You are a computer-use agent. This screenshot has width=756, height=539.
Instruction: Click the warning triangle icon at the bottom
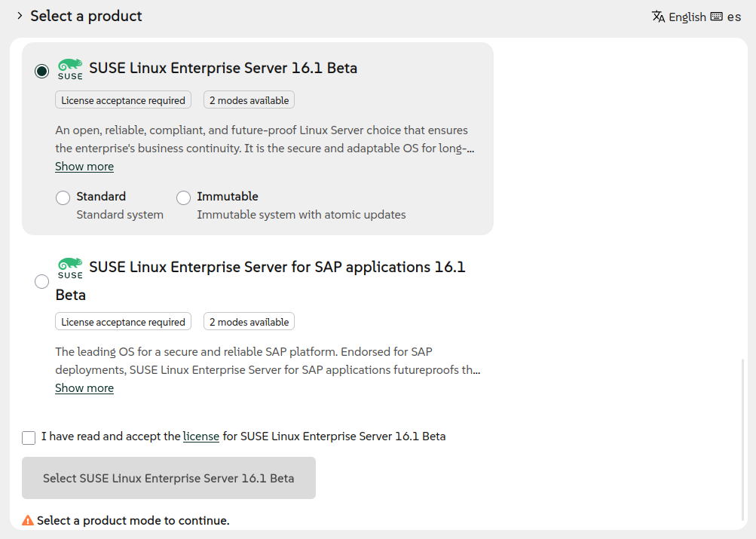point(29,519)
